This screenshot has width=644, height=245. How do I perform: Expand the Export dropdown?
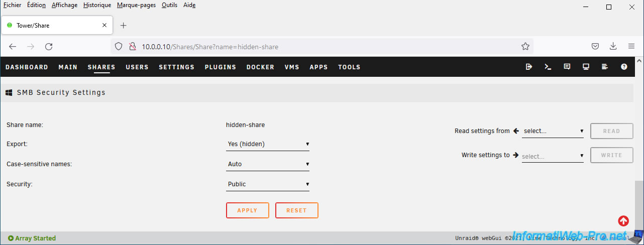coord(268,144)
